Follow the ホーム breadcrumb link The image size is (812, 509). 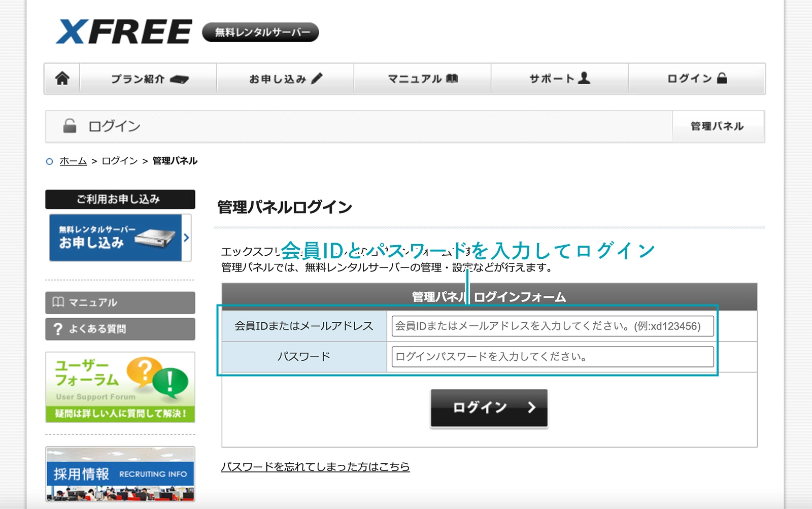tap(73, 161)
